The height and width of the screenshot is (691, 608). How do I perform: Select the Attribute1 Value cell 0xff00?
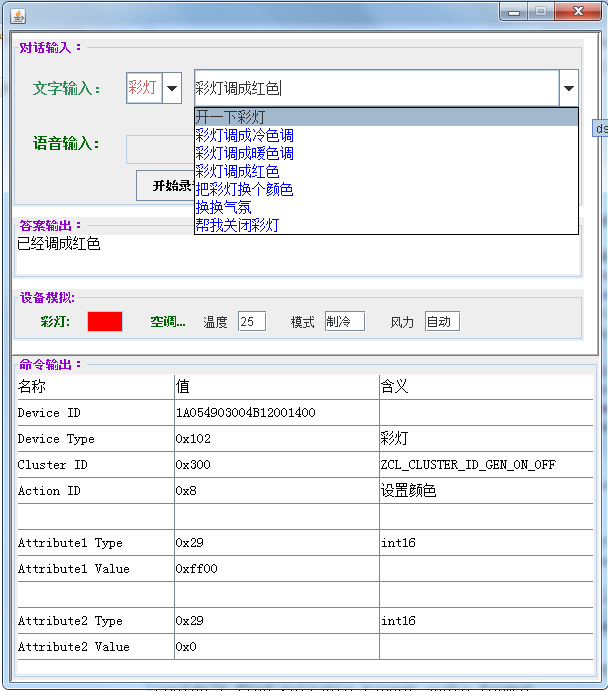coord(277,568)
